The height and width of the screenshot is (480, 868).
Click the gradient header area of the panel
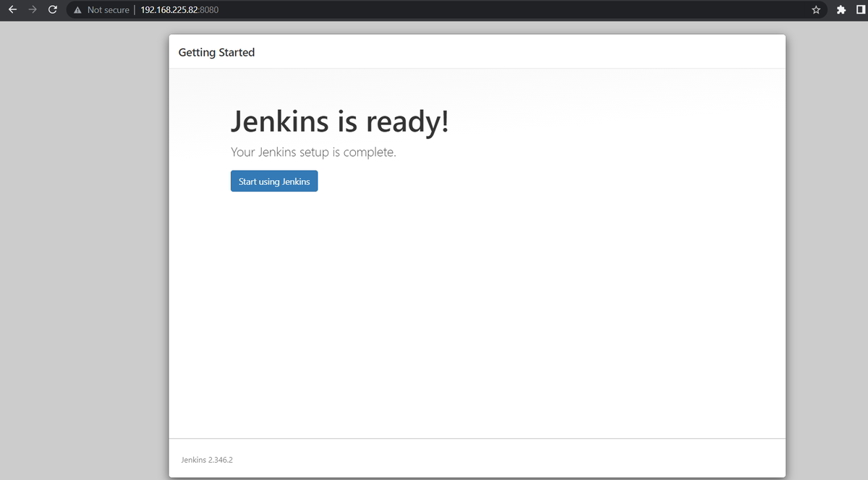[x=477, y=80]
